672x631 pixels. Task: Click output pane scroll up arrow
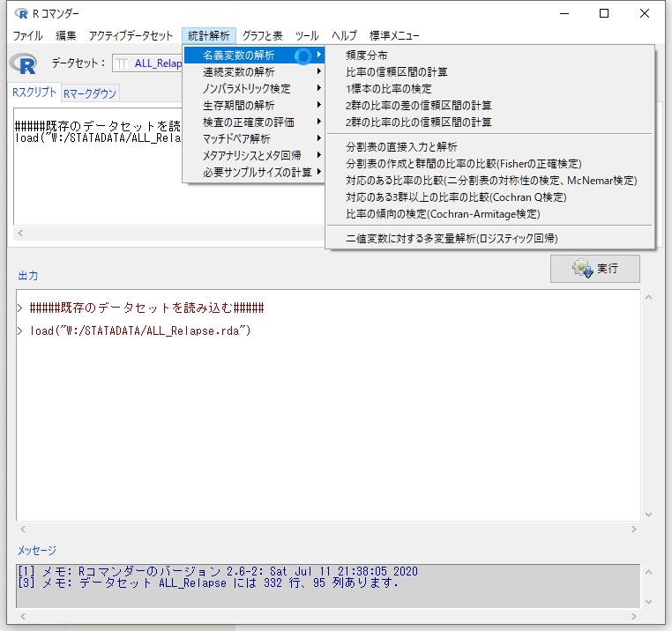coord(648,297)
